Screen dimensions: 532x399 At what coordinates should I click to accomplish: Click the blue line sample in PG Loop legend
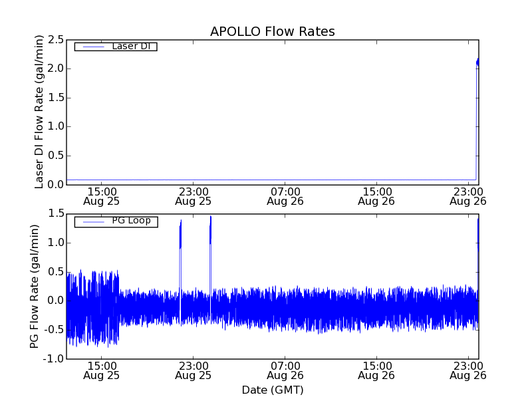[93, 221]
